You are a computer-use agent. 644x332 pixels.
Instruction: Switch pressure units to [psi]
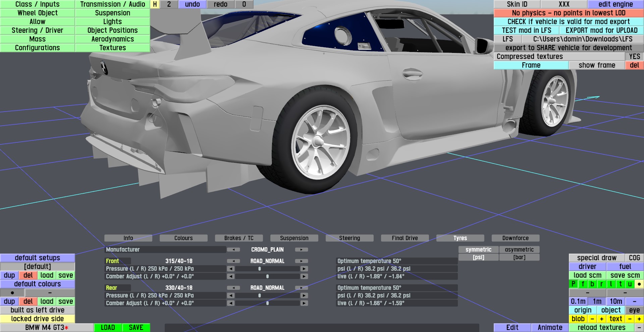click(x=478, y=257)
